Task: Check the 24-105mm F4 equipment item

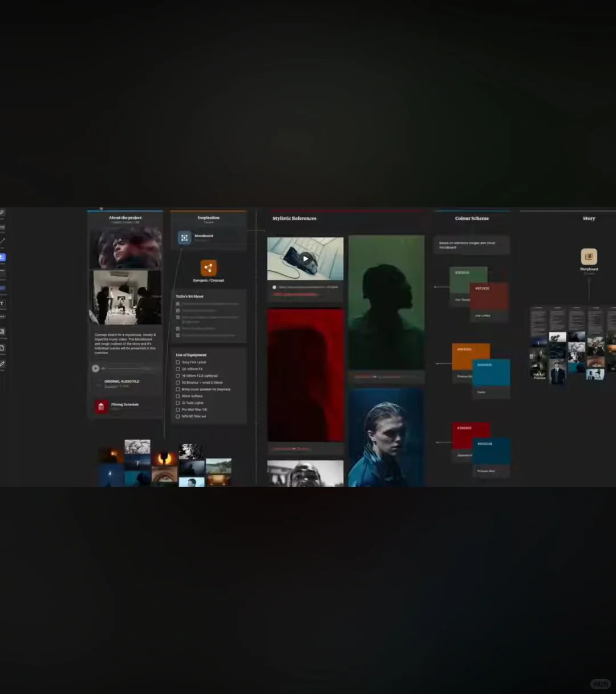Action: click(x=178, y=369)
